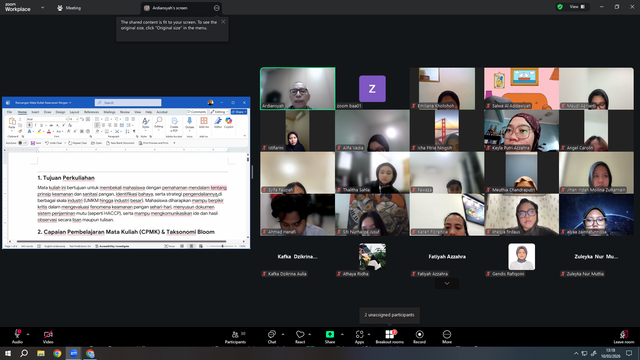
Task: Toggle Bold formatting in Word
Action: [x=29, y=125]
